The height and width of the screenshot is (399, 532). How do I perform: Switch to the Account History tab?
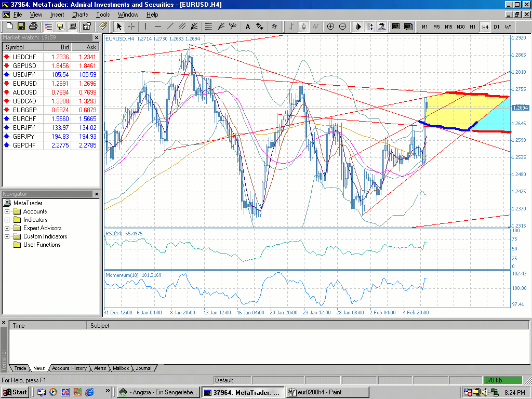click(x=69, y=368)
